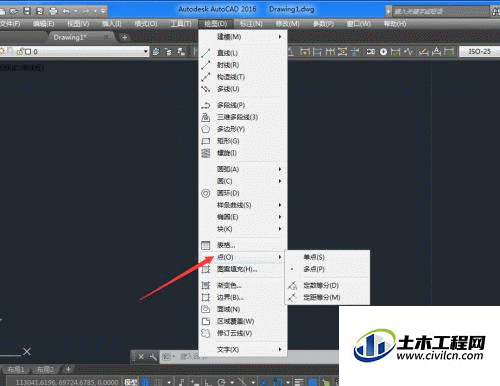Open the polar tracking angle dropdown arrow
This screenshot has height=386, width=500.
point(232,382)
